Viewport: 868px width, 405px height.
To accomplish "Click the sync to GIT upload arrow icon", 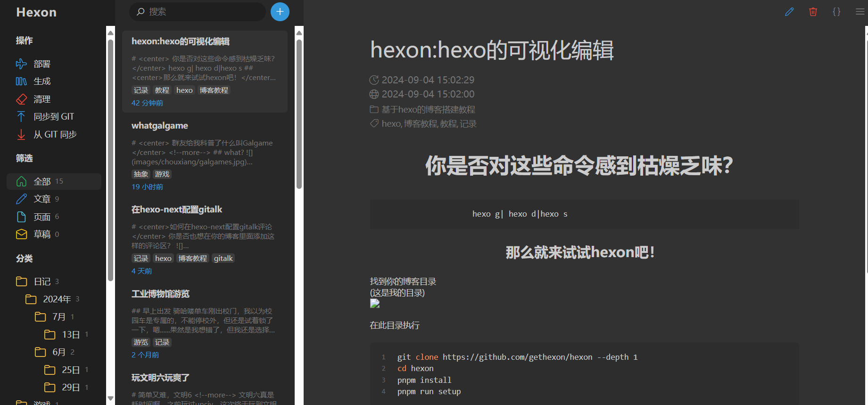I will 21,117.
